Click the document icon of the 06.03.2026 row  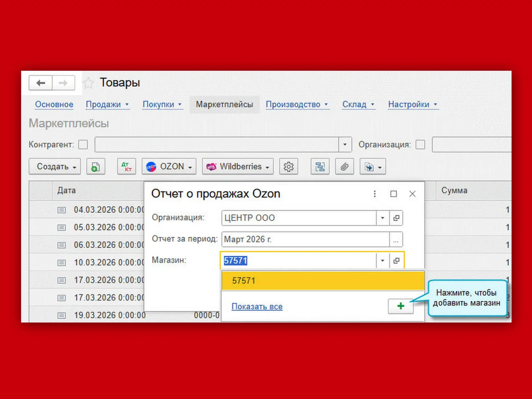point(62,245)
